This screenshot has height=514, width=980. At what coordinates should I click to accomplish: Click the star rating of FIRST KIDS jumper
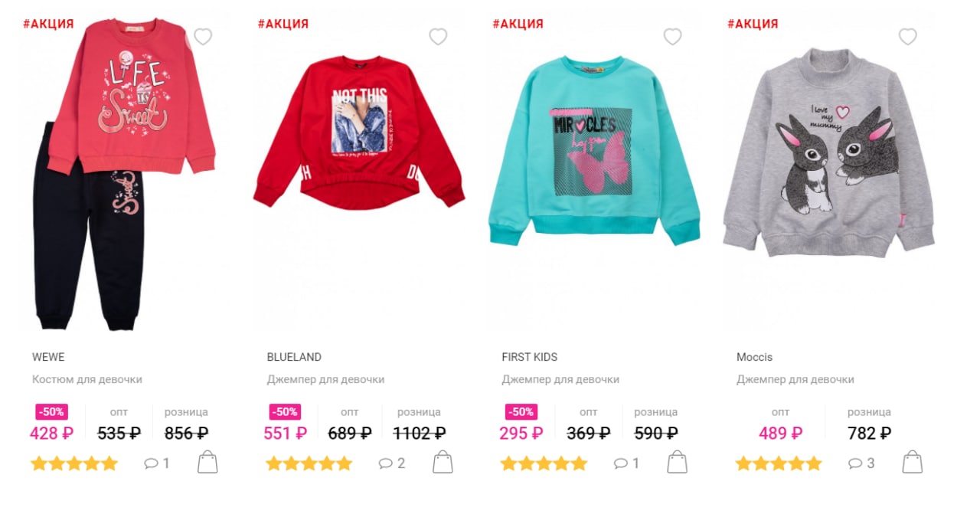pyautogui.click(x=544, y=463)
